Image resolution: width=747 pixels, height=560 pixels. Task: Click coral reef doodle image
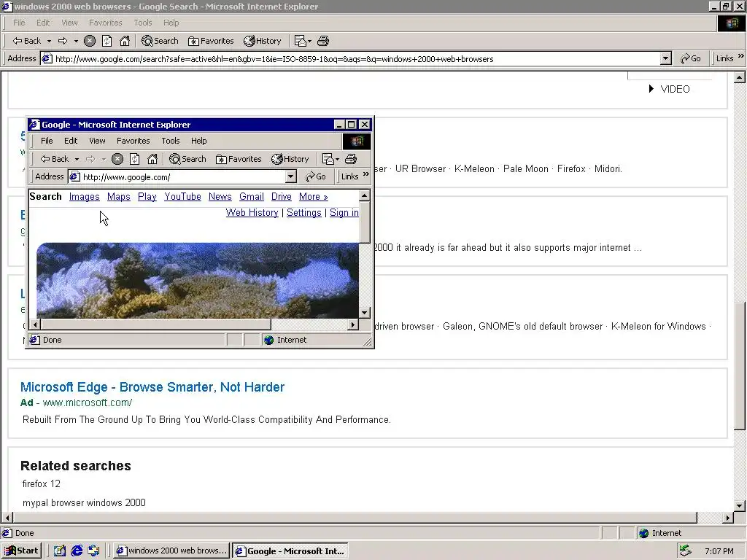tap(198, 281)
